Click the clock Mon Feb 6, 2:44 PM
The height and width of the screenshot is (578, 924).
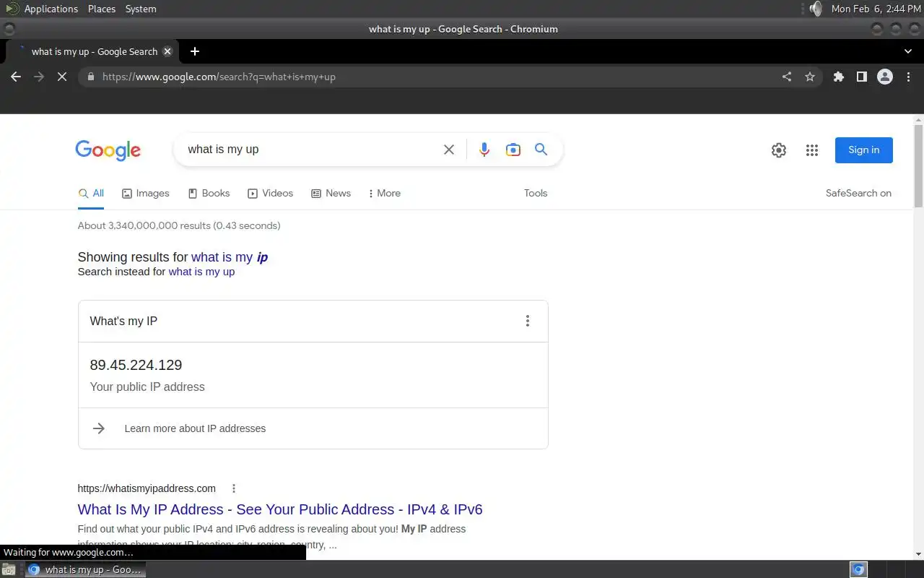click(x=876, y=9)
